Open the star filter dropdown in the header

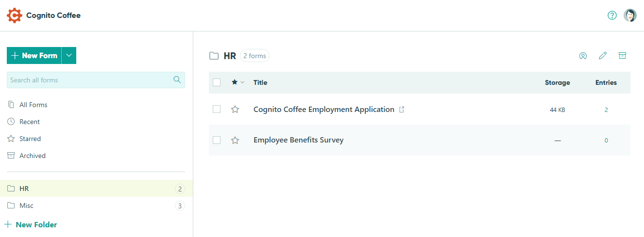pyautogui.click(x=238, y=82)
